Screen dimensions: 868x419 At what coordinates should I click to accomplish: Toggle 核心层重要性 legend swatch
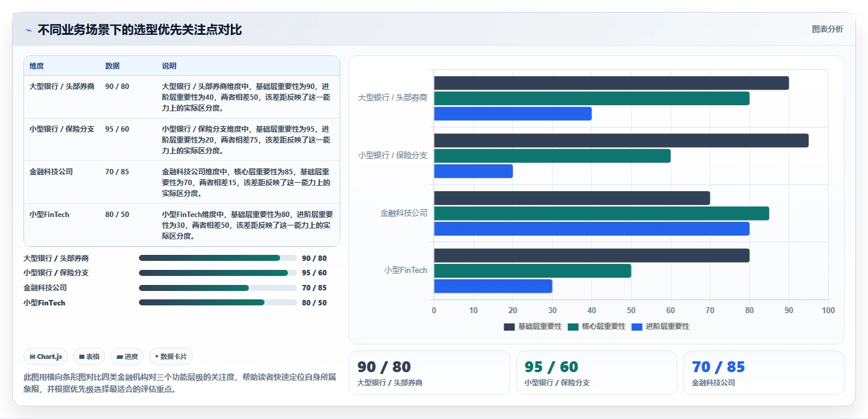click(573, 326)
